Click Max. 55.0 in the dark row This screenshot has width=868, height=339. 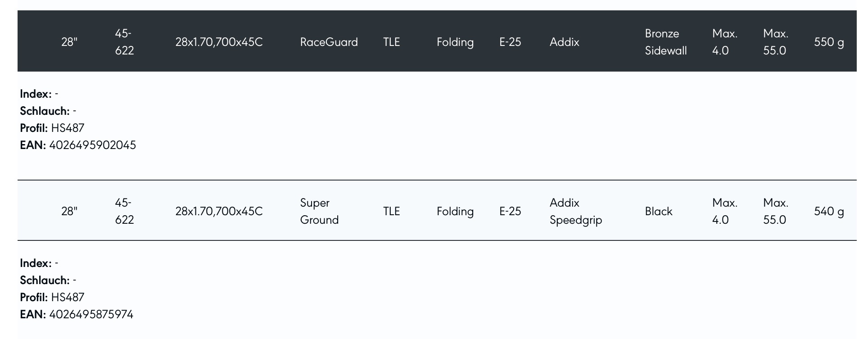775,42
